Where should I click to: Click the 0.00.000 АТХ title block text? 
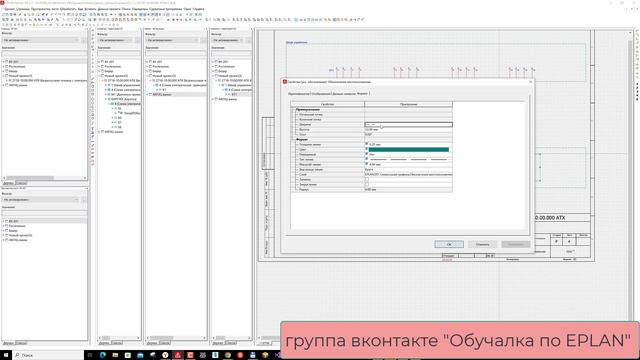point(550,218)
